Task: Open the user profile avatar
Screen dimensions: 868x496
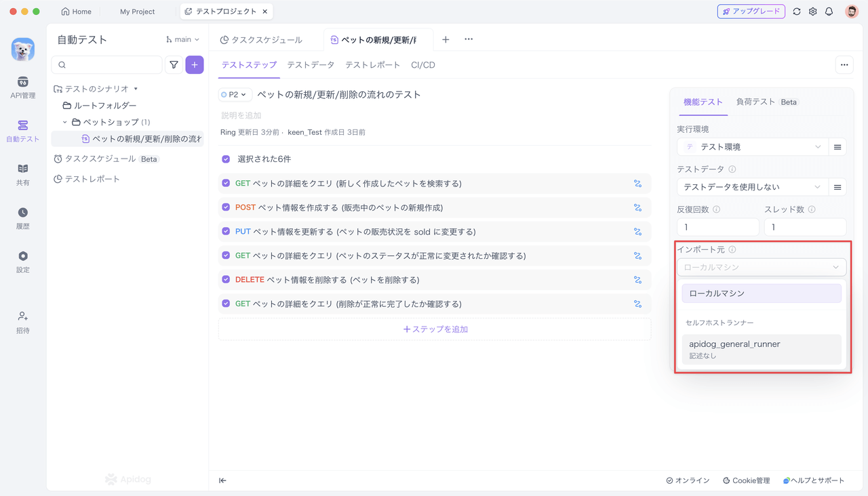Action: pyautogui.click(x=852, y=12)
